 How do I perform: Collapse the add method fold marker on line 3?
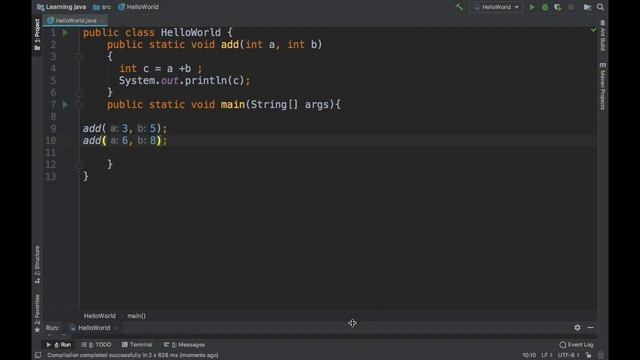pyautogui.click(x=79, y=57)
